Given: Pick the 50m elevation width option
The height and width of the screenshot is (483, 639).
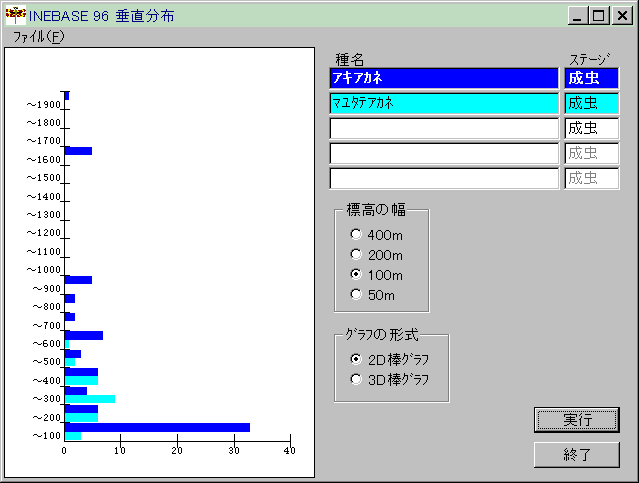Looking at the screenshot, I should pos(356,294).
